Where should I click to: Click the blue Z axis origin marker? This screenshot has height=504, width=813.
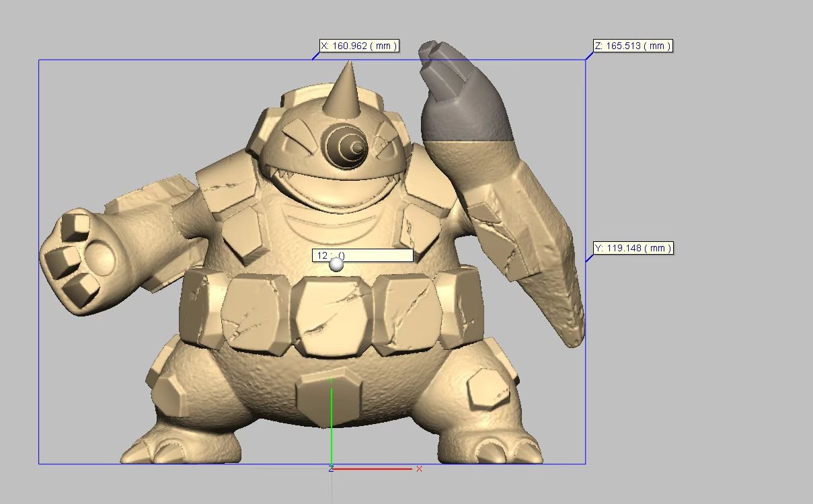coord(331,468)
